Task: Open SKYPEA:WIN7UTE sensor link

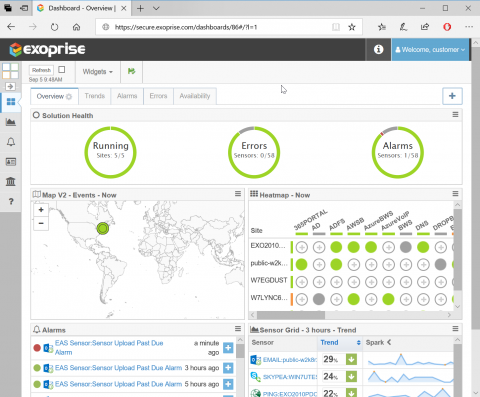Action: (x=290, y=377)
